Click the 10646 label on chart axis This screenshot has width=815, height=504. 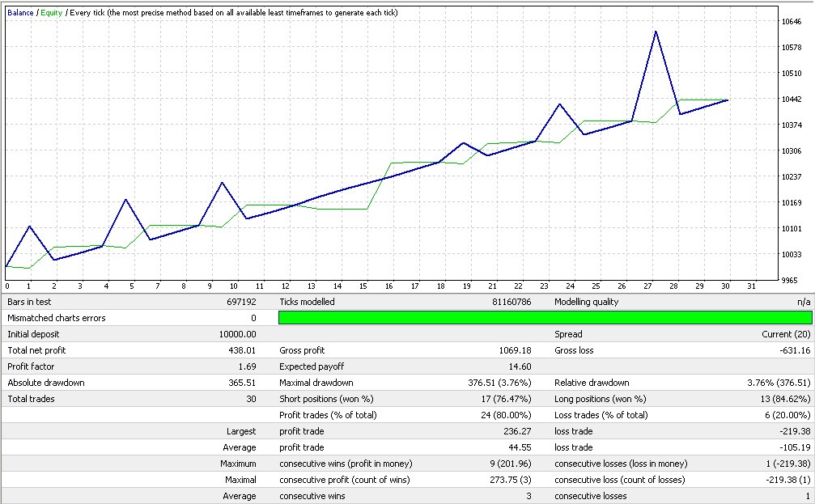click(x=792, y=21)
